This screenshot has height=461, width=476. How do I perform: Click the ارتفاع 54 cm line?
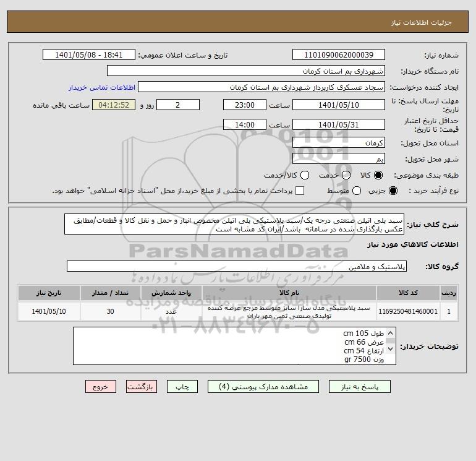pyautogui.click(x=363, y=351)
